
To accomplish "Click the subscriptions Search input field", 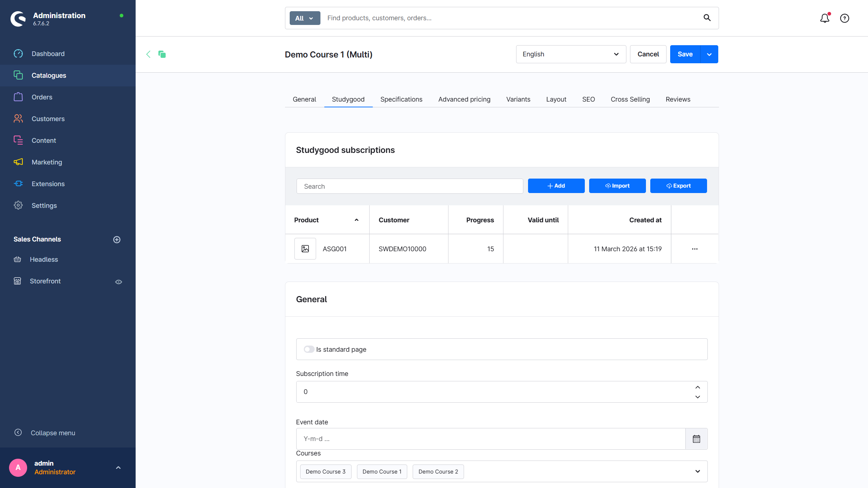I will (410, 187).
